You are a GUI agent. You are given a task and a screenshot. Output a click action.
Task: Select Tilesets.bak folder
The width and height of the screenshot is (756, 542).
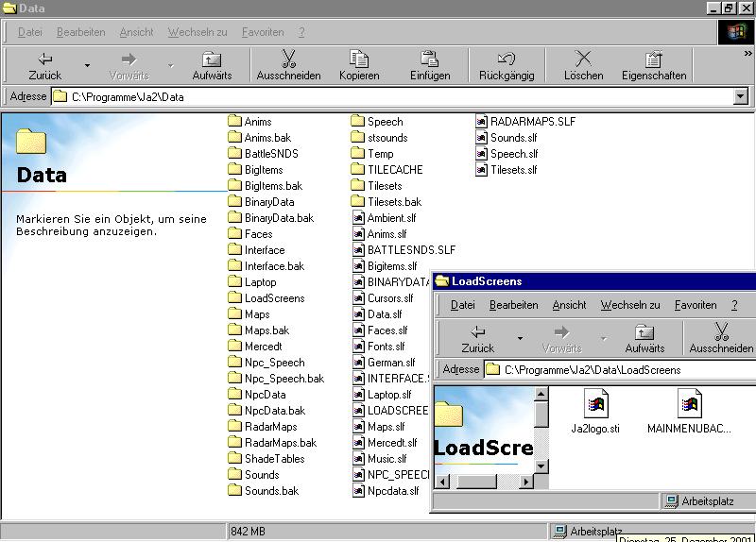pyautogui.click(x=387, y=202)
